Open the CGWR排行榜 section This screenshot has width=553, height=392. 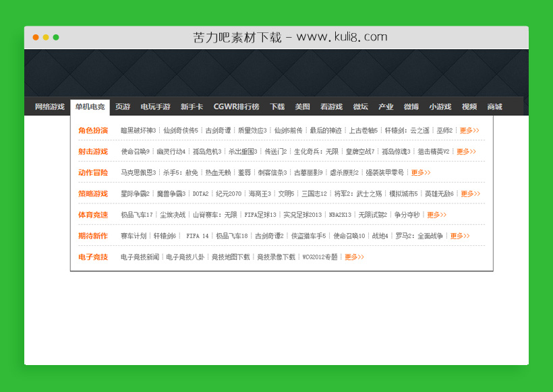pos(237,106)
